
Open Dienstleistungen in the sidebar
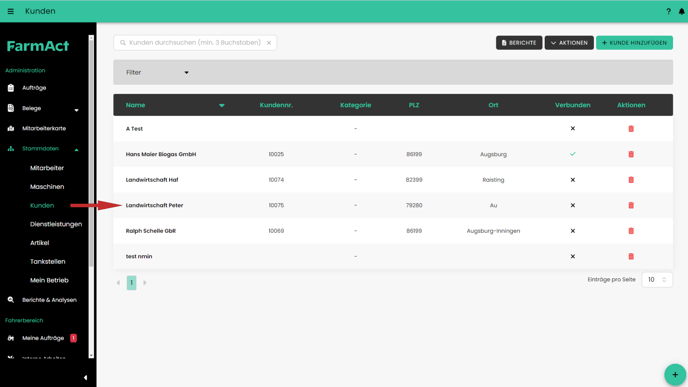click(56, 224)
